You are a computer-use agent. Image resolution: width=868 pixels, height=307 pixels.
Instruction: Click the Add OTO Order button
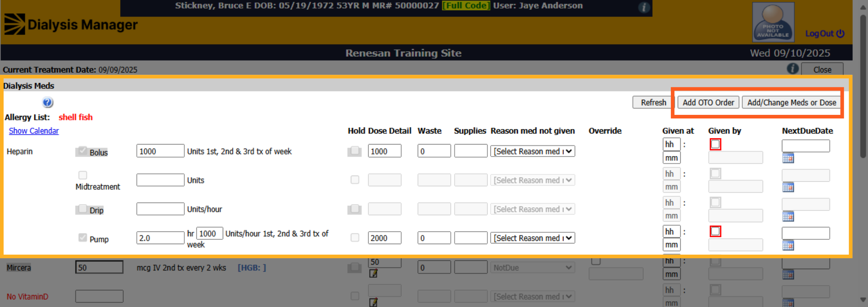pos(708,103)
